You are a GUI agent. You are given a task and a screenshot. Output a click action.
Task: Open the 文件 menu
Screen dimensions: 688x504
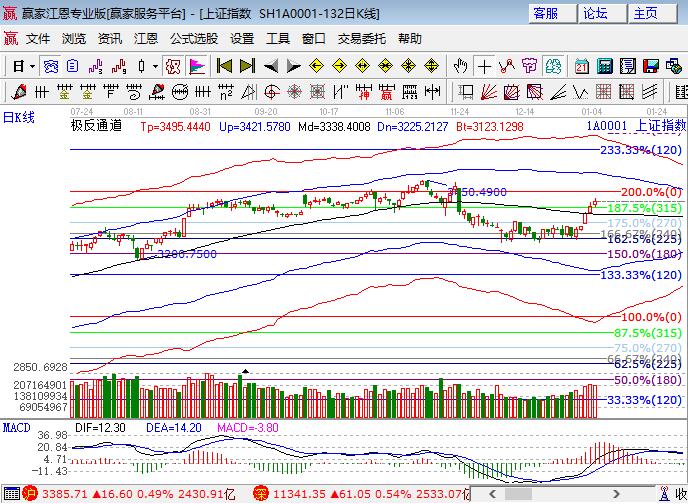coord(38,39)
